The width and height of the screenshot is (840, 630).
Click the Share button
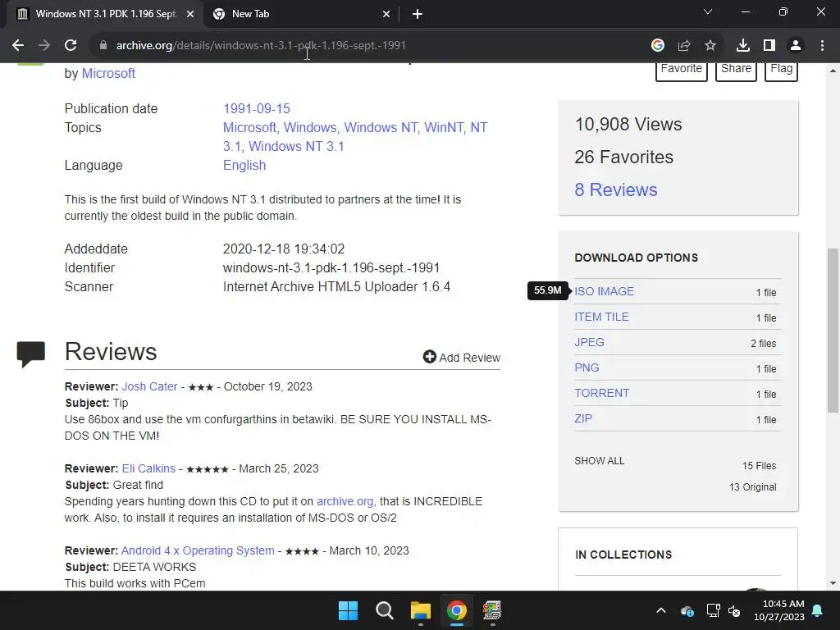point(736,69)
